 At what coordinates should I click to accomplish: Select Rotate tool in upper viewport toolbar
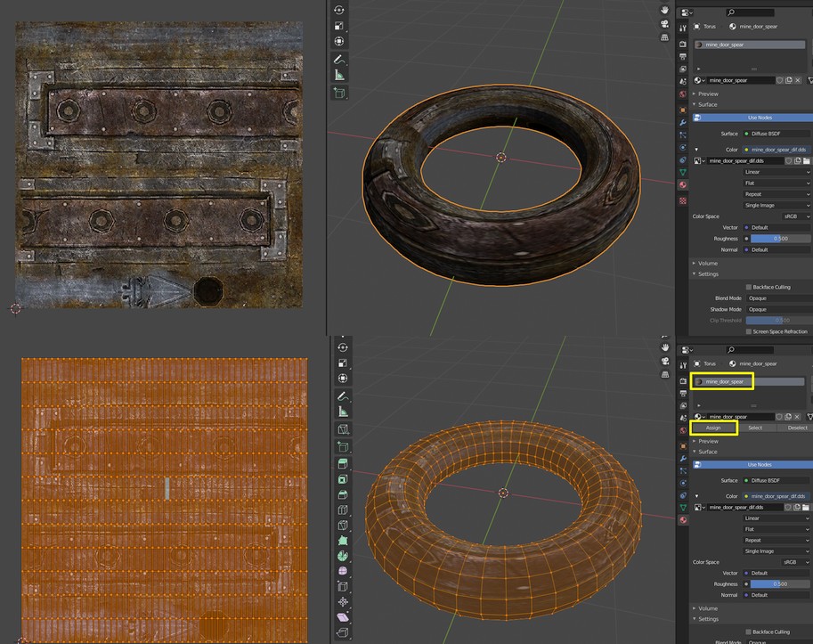tap(339, 10)
